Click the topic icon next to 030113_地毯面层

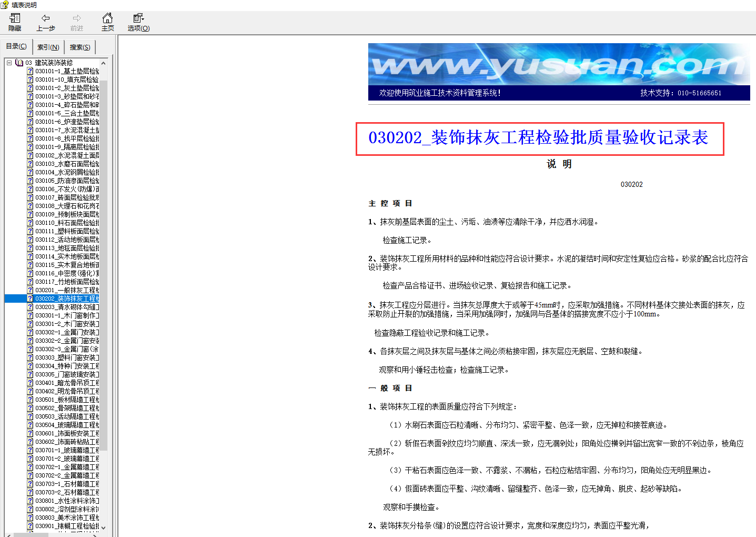[30, 248]
